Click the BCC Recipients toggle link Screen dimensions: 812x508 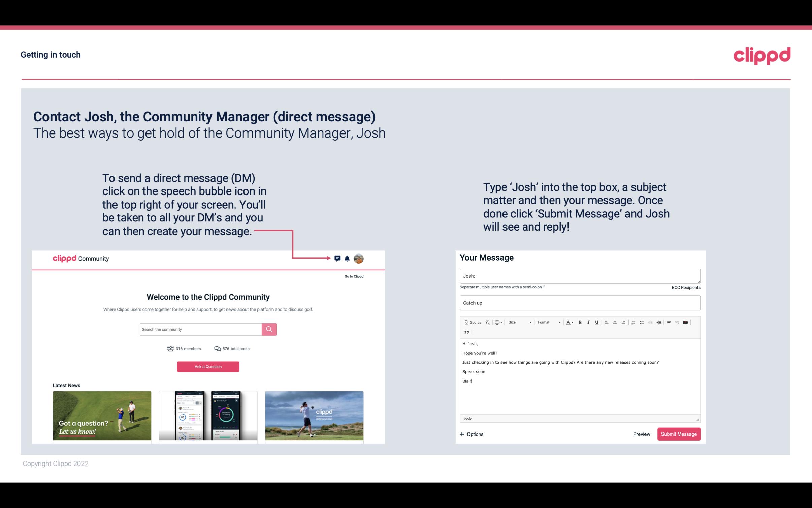[685, 287]
